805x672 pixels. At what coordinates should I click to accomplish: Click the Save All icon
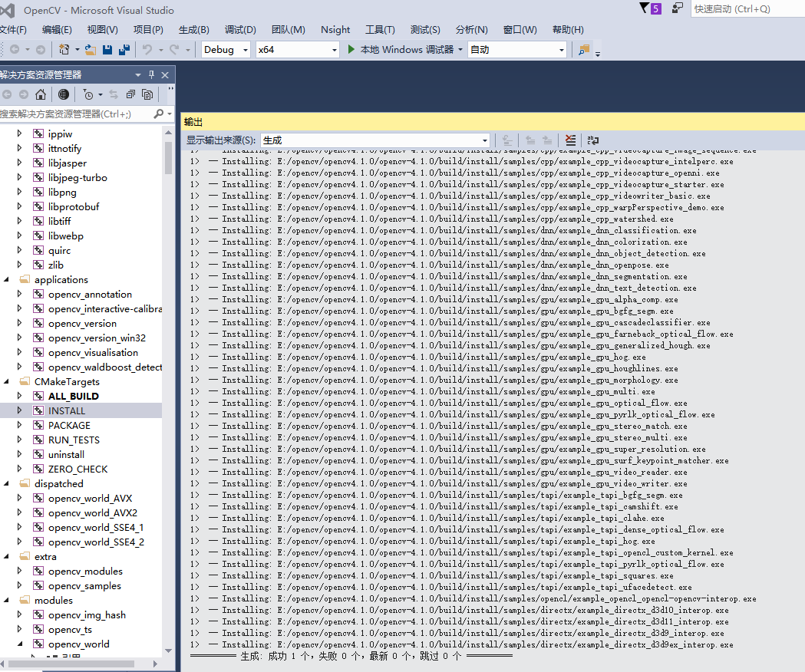click(124, 49)
